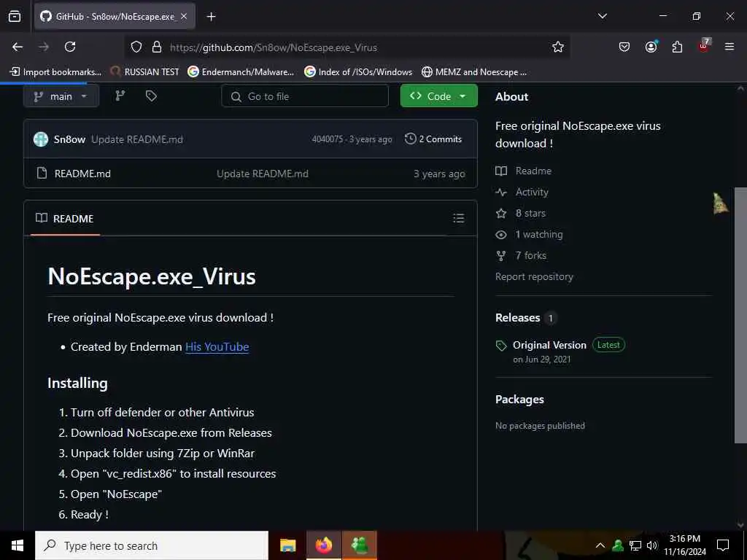747x560 pixels.
Task: Open the extensions puzzle icon
Action: [677, 47]
